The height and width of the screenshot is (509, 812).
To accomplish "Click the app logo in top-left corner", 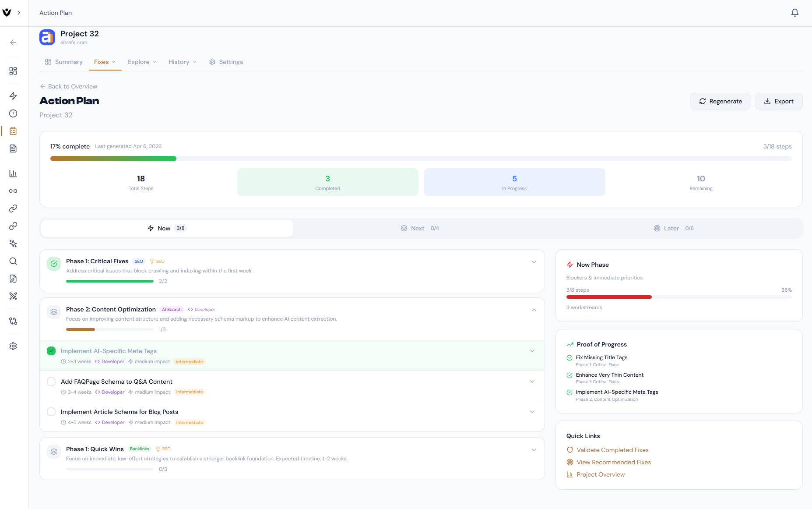I will click(x=7, y=13).
